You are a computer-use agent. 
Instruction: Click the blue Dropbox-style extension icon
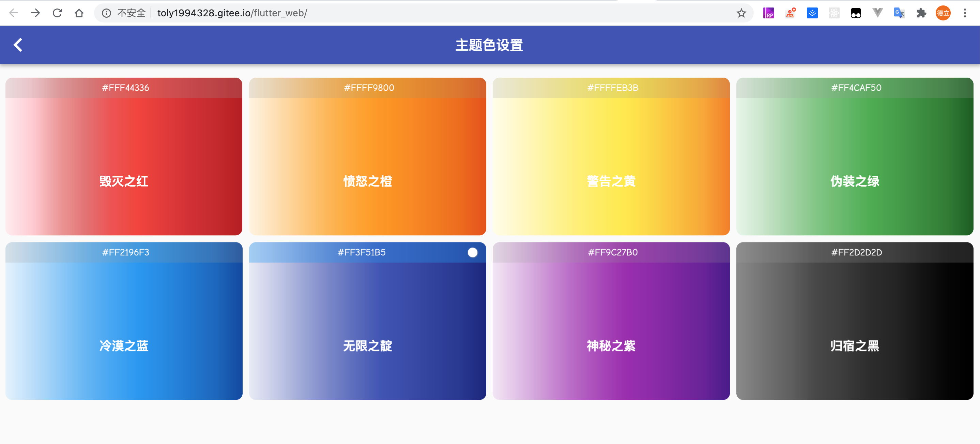[812, 13]
